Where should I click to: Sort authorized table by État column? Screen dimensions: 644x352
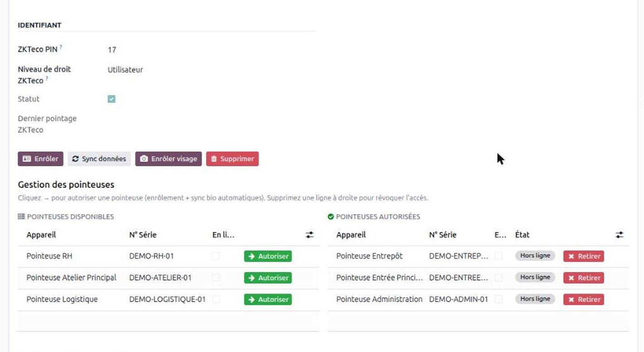click(522, 235)
